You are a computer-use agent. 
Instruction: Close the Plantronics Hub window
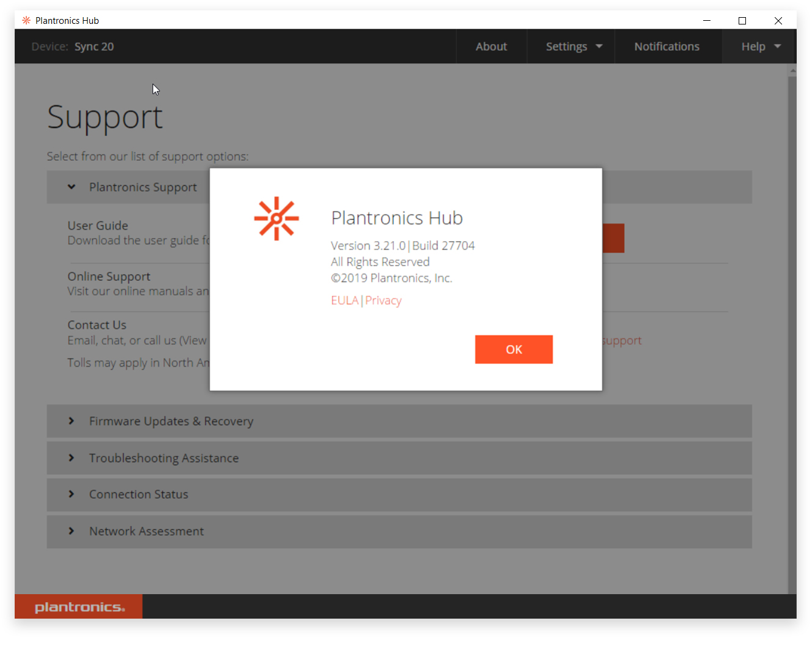point(778,20)
